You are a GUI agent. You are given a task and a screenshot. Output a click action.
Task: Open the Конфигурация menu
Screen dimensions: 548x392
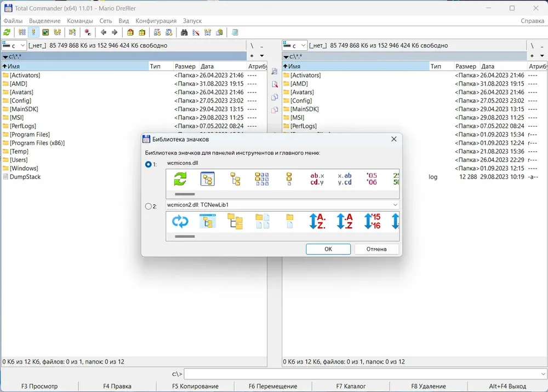156,21
